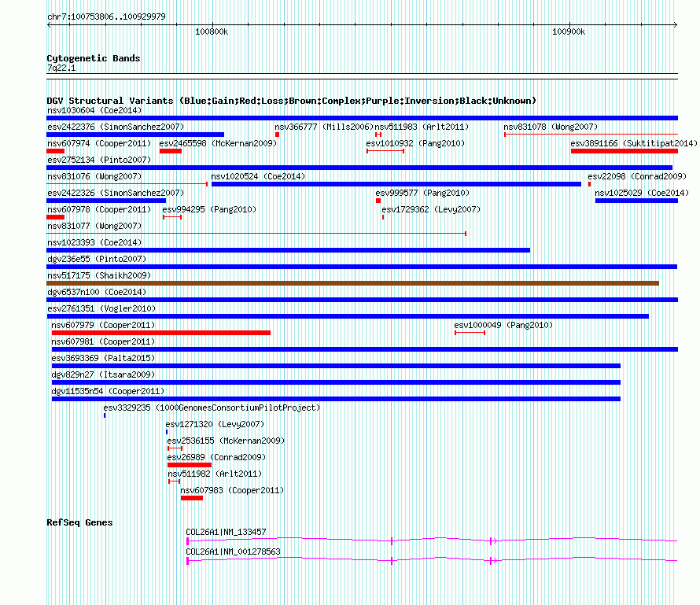This screenshot has height=605, width=700.
Task: Click esv999577 (Pang2010) label
Action: [422, 193]
